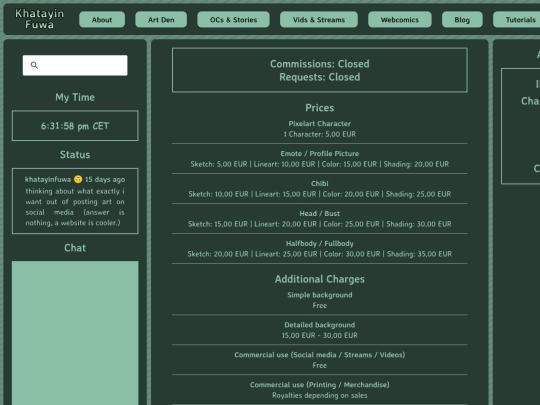Click the 'Status' sidebar heading
This screenshot has height=405, width=540.
coord(75,155)
